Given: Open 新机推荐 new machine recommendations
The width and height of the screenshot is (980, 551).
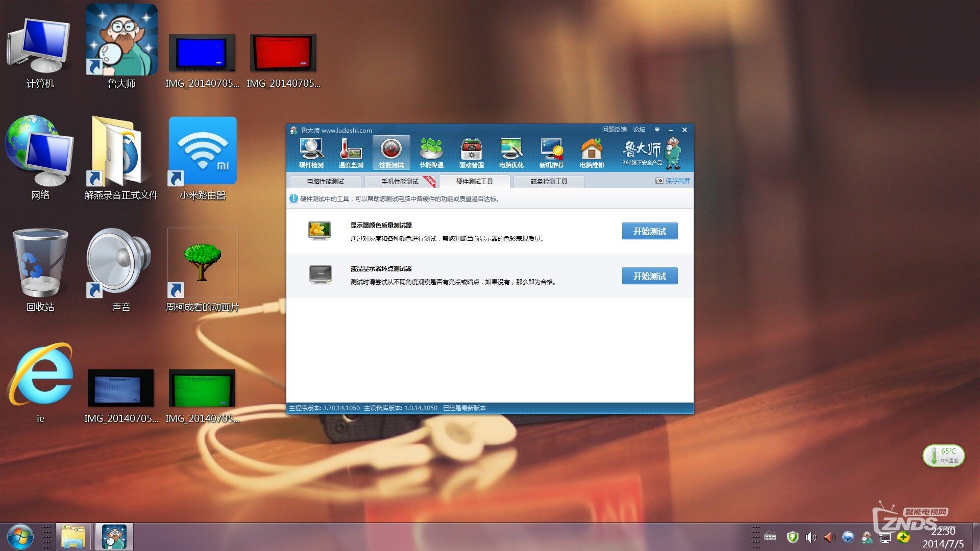Looking at the screenshot, I should tap(552, 153).
